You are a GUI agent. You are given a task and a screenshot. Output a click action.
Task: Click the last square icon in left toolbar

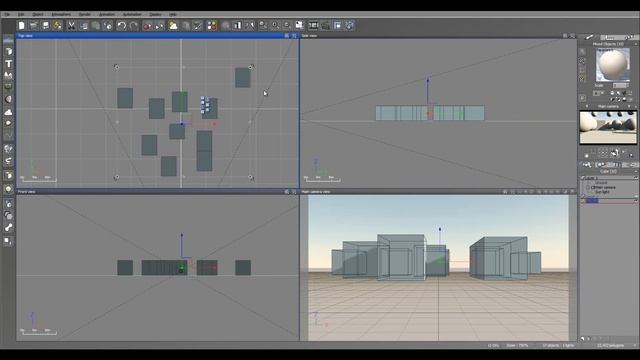pyautogui.click(x=8, y=241)
